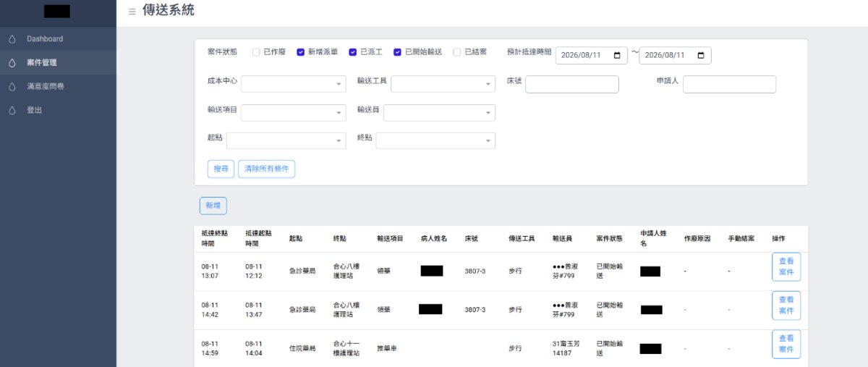
Task: Enable the 已作廢 status checkbox
Action: (x=256, y=52)
